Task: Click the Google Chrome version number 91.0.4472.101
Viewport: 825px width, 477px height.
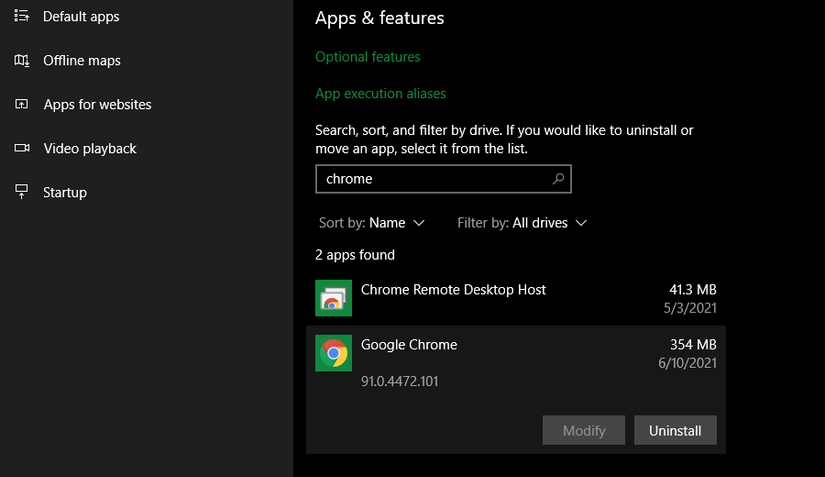Action: (399, 381)
